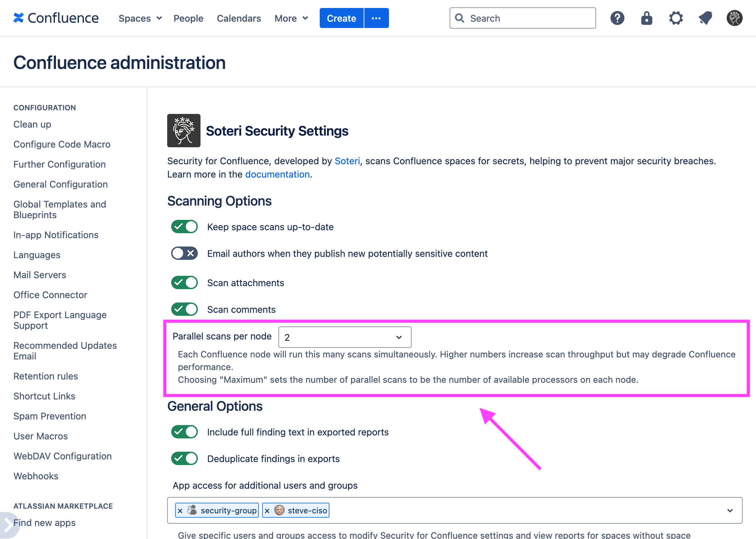Select Calendars in the top navigation
Viewport: 756px width, 539px height.
(238, 18)
